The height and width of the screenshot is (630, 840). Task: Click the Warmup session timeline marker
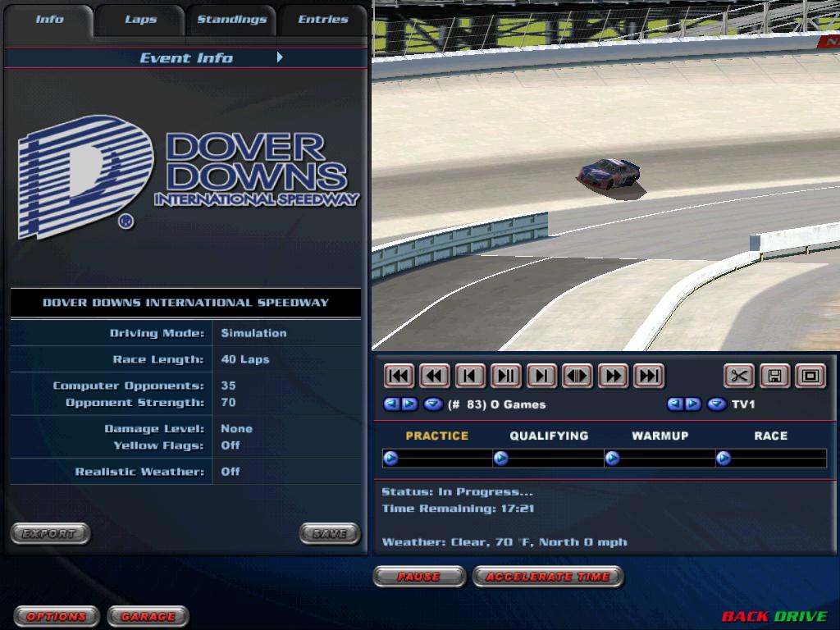[x=612, y=459]
